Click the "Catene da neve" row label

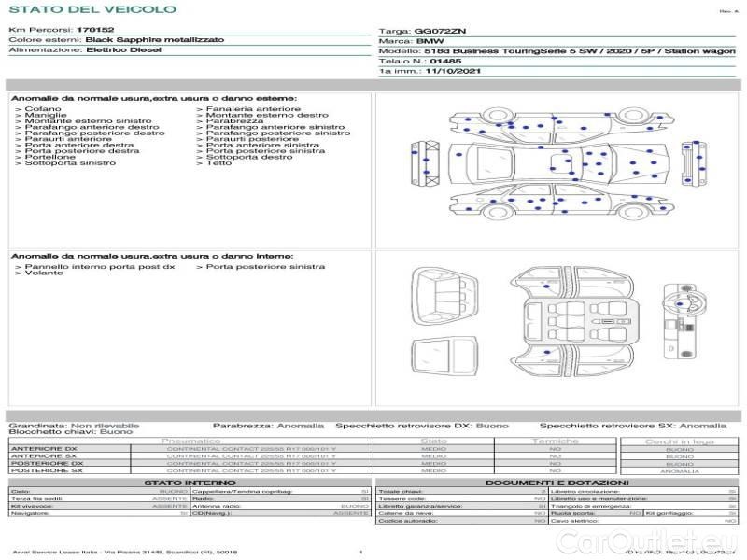[x=406, y=513]
